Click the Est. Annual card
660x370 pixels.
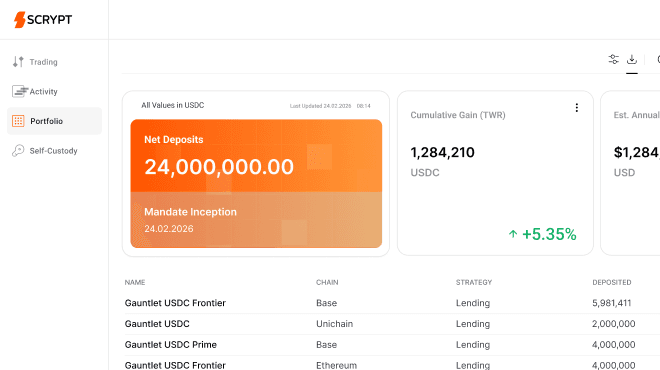coord(630,173)
